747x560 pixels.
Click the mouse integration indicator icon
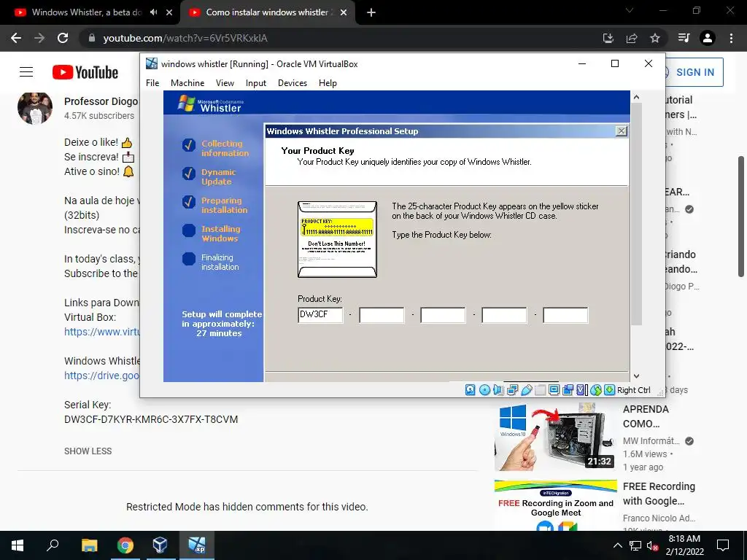[x=595, y=390]
